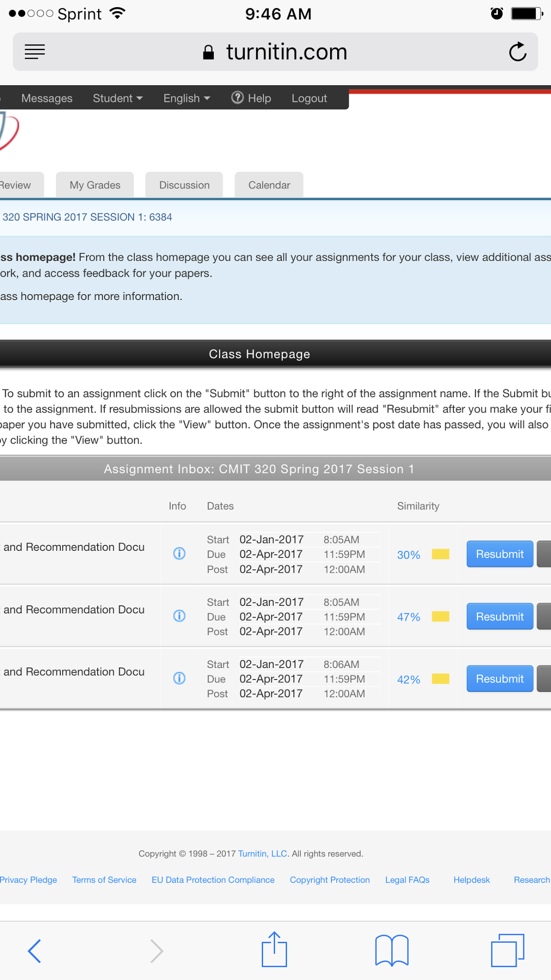Open Safari reader view icon
The width and height of the screenshot is (551, 980).
[x=35, y=52]
